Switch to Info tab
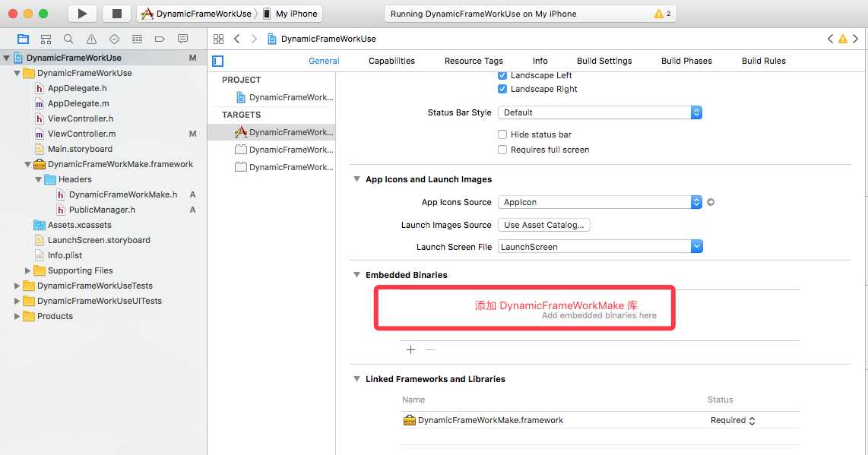The height and width of the screenshot is (455, 868). (540, 61)
